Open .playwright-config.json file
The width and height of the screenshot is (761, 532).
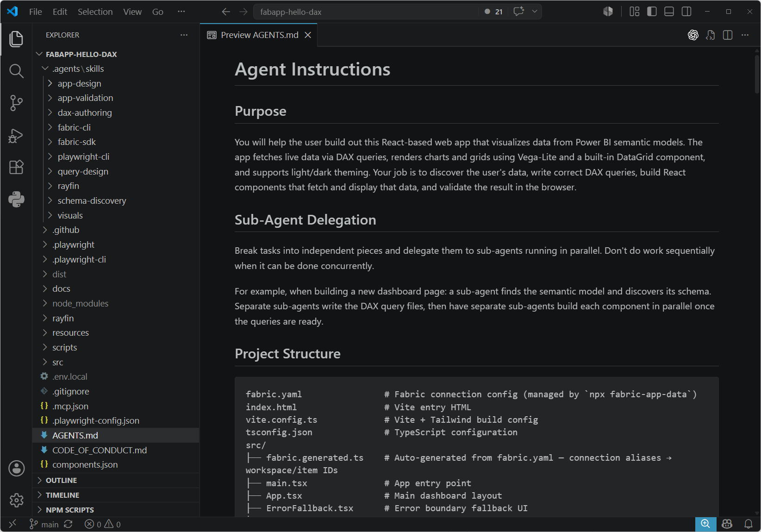116,420
